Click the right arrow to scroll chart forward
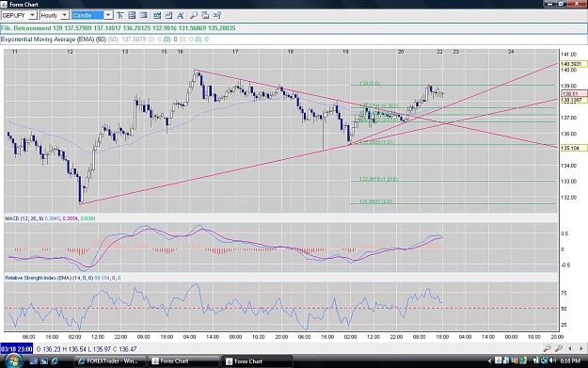Viewport: 588px width, 368px height. pos(580,348)
